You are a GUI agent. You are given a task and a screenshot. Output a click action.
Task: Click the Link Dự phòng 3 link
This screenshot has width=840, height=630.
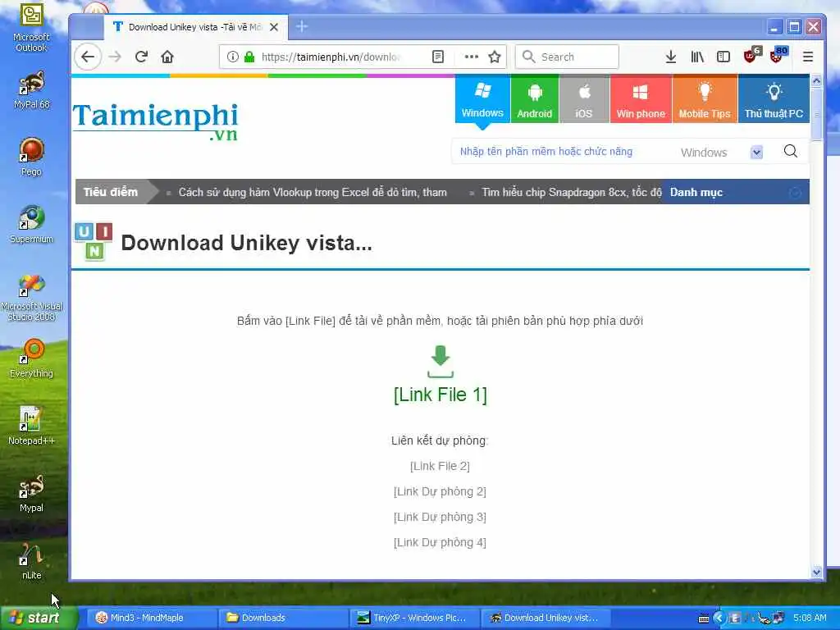[x=440, y=517]
